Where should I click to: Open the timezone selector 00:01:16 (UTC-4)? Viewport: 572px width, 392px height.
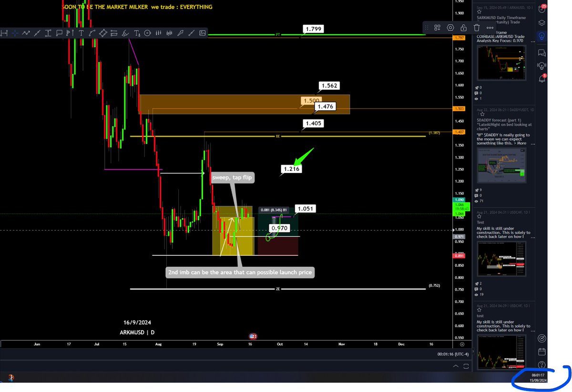click(453, 354)
